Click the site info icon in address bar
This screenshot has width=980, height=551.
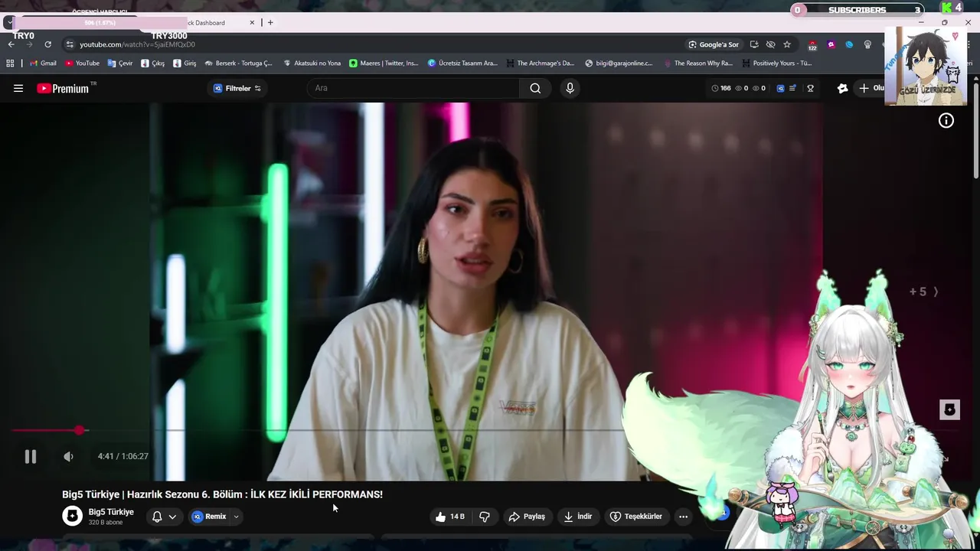click(70, 44)
